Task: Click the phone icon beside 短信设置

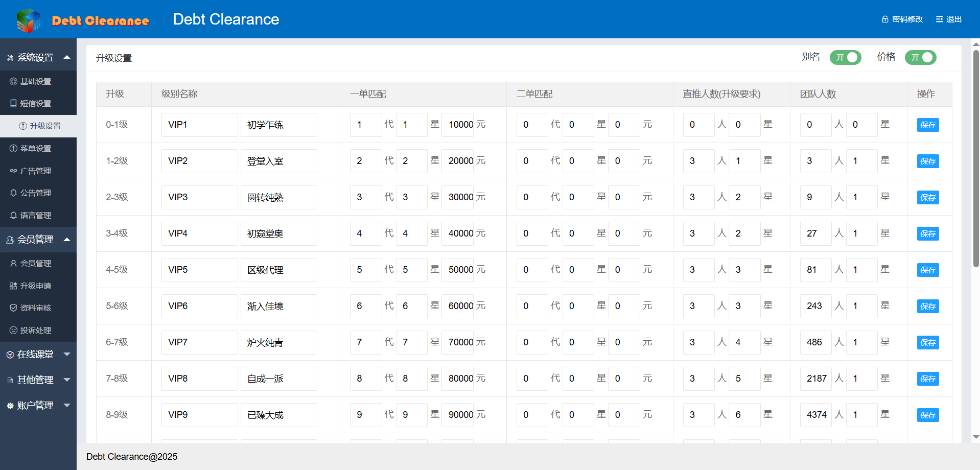Action: click(13, 103)
